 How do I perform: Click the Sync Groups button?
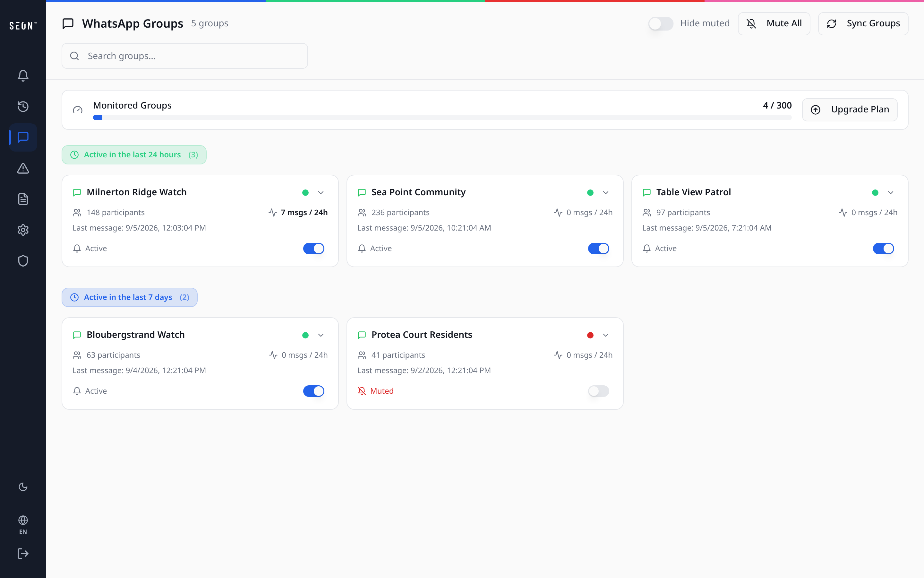[863, 24]
